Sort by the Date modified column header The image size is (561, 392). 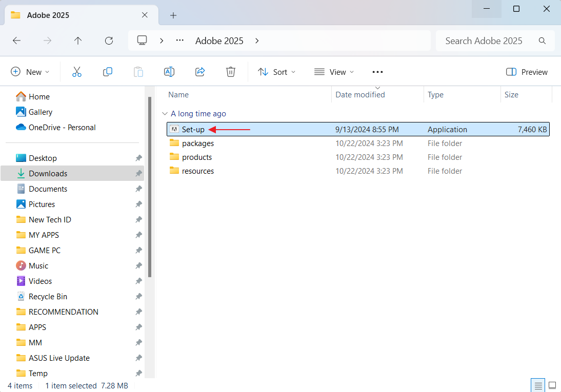(360, 95)
